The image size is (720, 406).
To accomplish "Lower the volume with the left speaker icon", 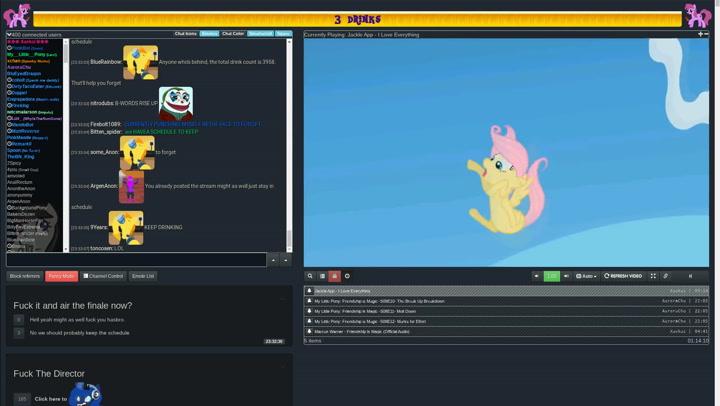I will 537,276.
